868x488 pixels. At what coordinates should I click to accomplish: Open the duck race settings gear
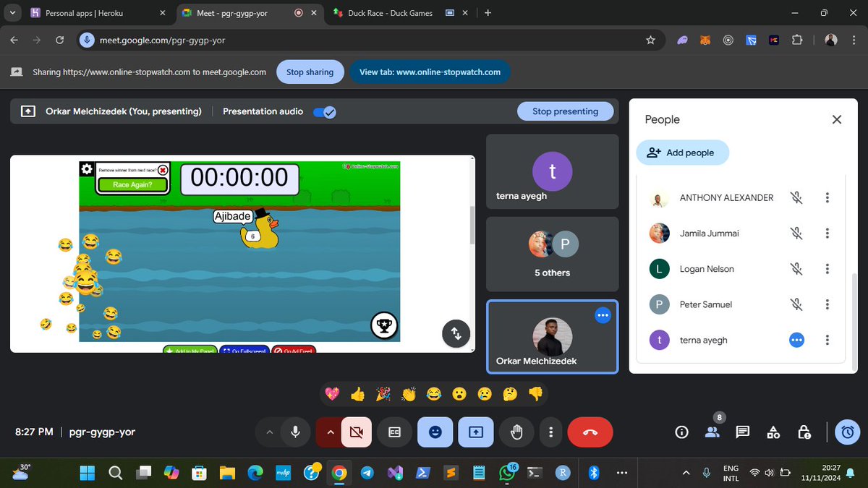click(87, 169)
